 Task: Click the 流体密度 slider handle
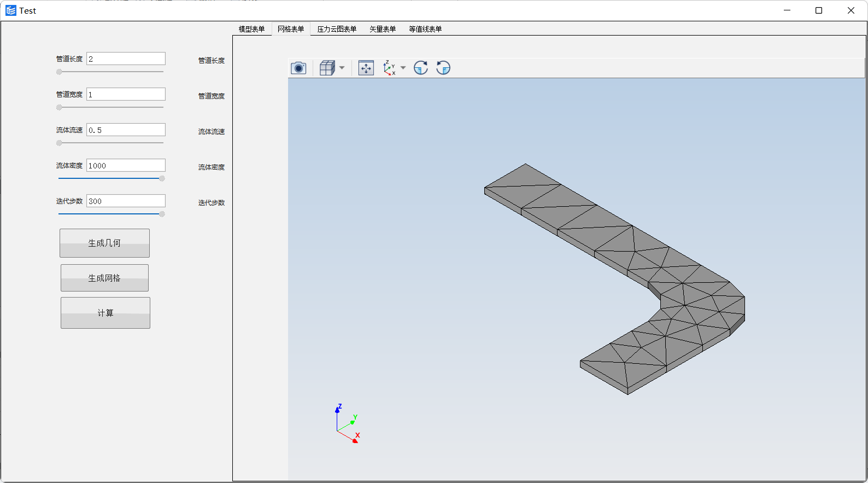(x=162, y=178)
